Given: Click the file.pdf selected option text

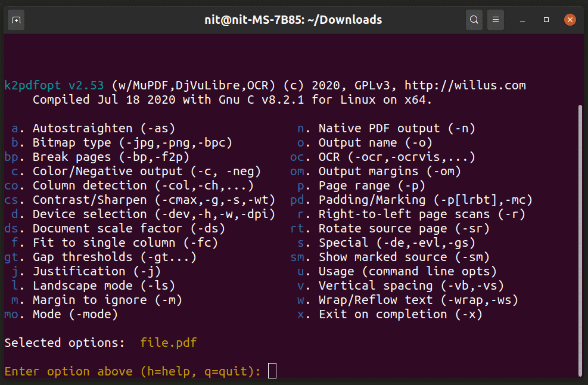Looking at the screenshot, I should point(169,343).
